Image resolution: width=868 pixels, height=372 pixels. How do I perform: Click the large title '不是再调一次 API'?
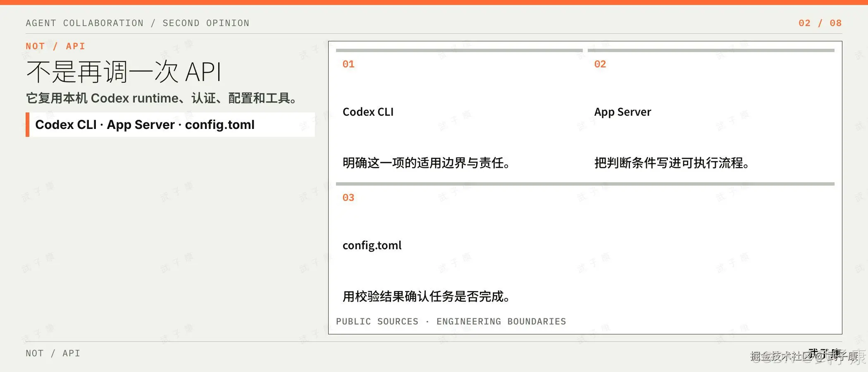click(x=124, y=72)
